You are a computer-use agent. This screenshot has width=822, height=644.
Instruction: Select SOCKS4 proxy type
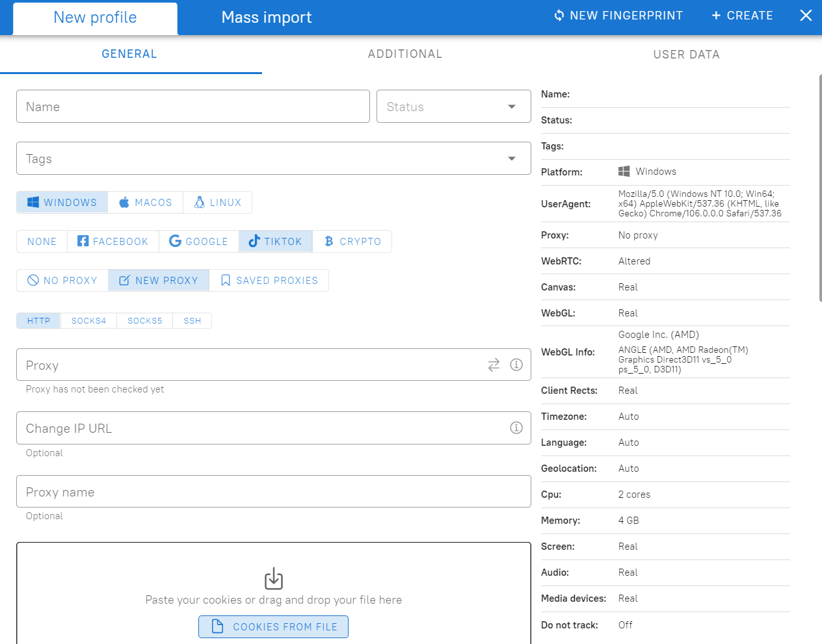[x=88, y=321]
